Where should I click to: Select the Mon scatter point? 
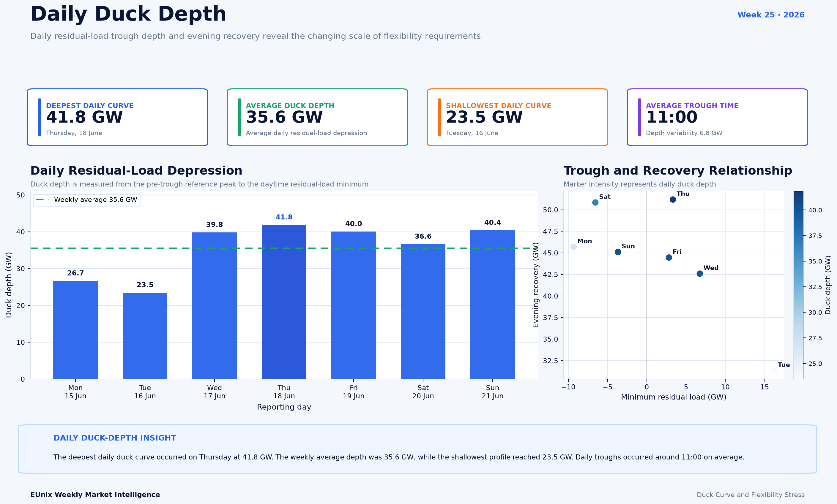(573, 247)
